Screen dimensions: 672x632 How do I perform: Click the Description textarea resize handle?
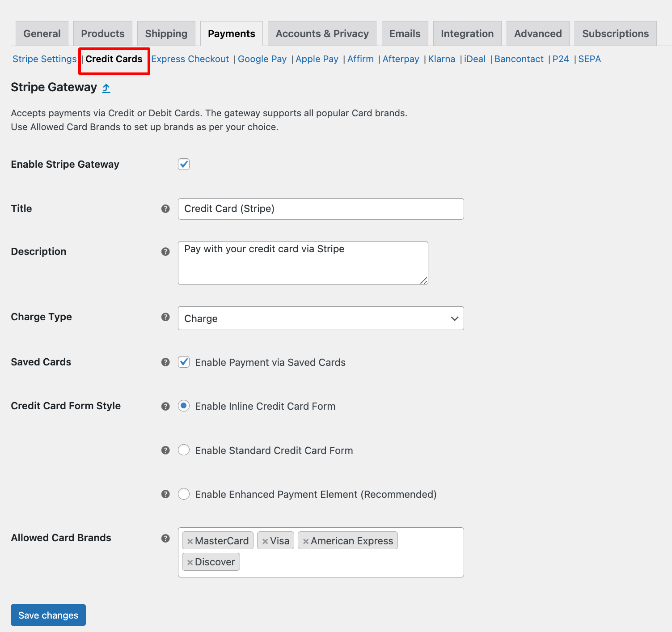click(424, 280)
